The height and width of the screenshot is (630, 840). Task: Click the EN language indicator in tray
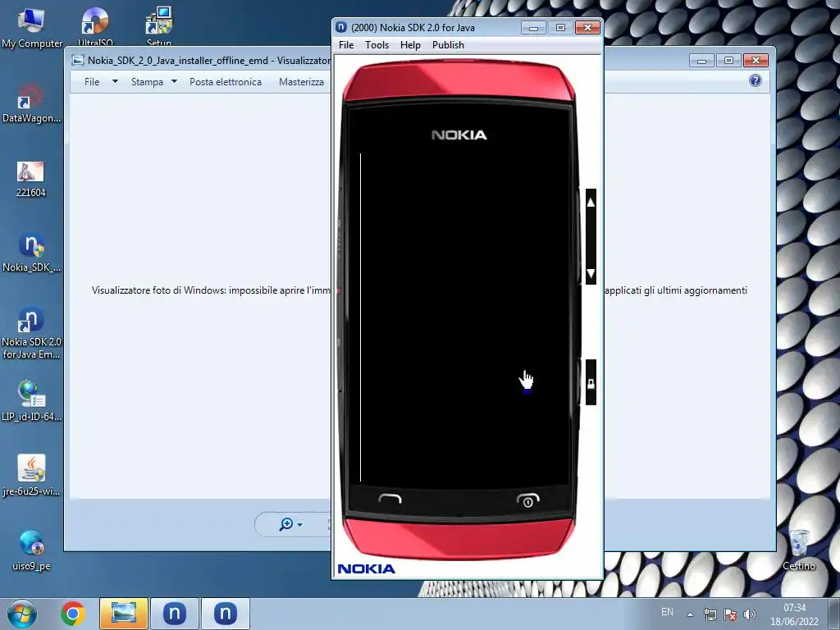click(667, 612)
